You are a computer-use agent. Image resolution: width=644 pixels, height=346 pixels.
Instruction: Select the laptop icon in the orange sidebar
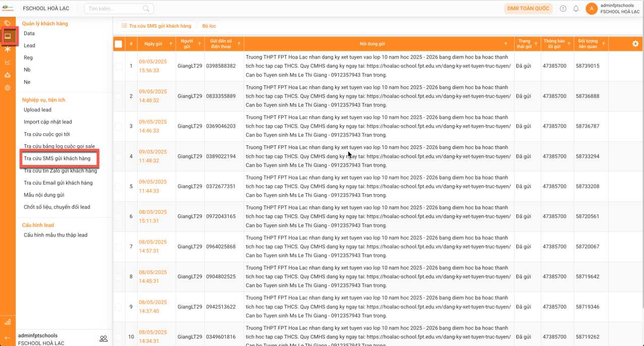point(8,36)
